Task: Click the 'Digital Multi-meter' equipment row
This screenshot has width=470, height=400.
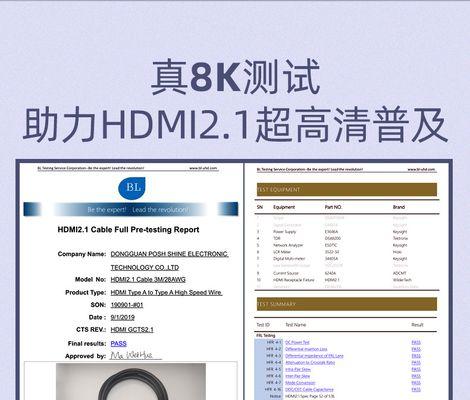Action: (347, 258)
